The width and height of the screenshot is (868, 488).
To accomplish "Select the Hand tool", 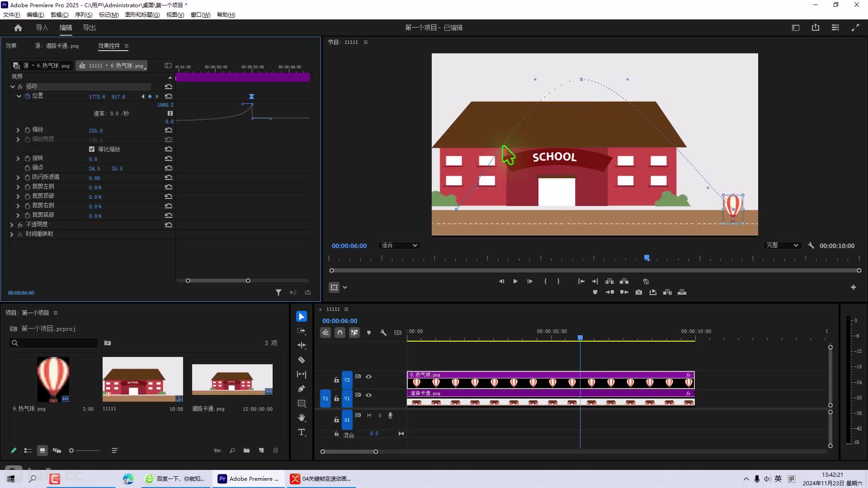I will pos(302,418).
